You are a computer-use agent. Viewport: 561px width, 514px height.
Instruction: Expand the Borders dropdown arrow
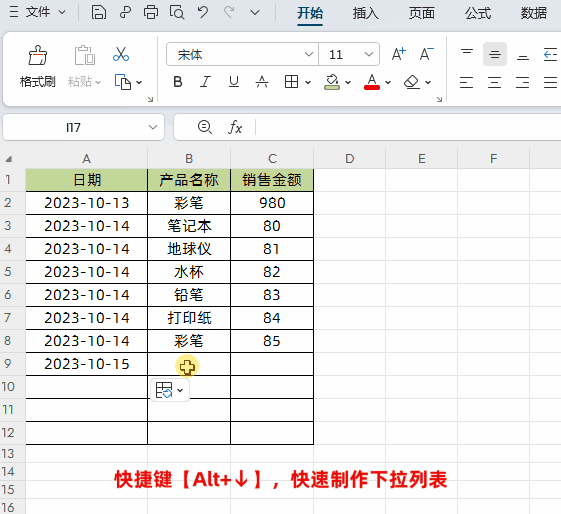pos(308,83)
